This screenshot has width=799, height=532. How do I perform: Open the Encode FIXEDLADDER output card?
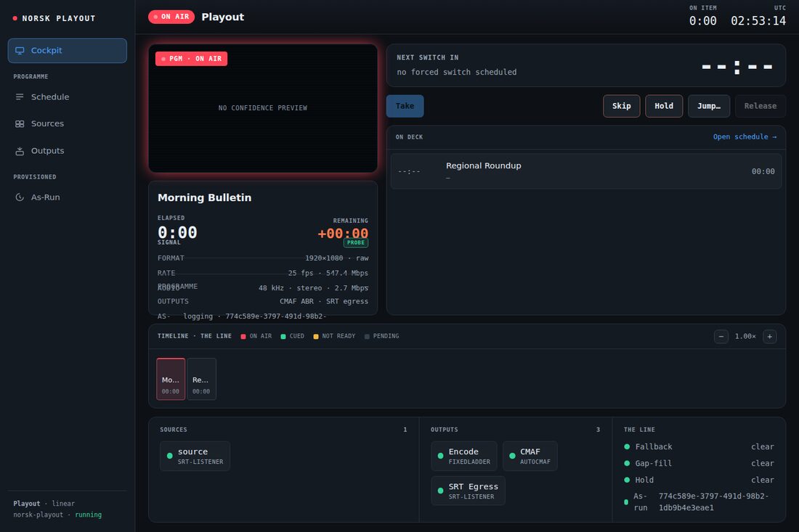point(464,456)
